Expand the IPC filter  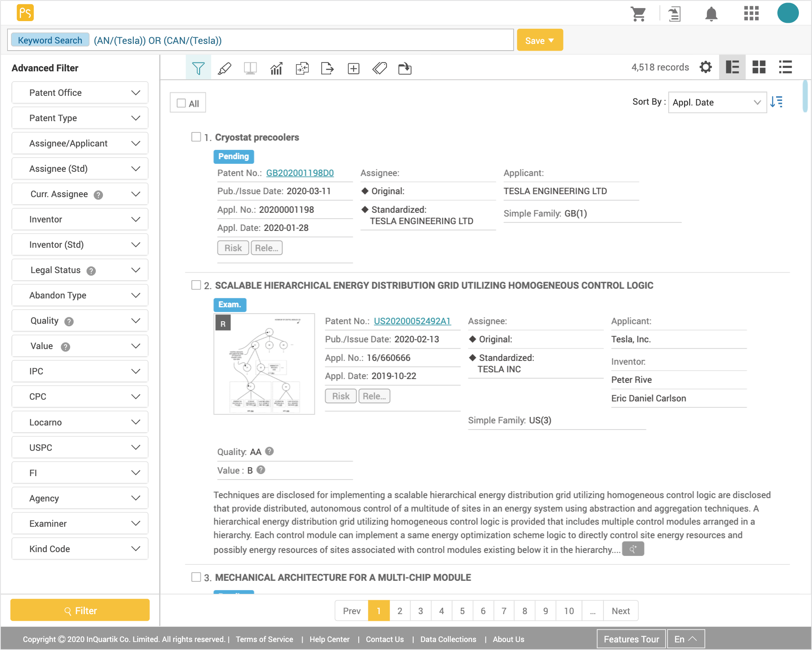80,371
